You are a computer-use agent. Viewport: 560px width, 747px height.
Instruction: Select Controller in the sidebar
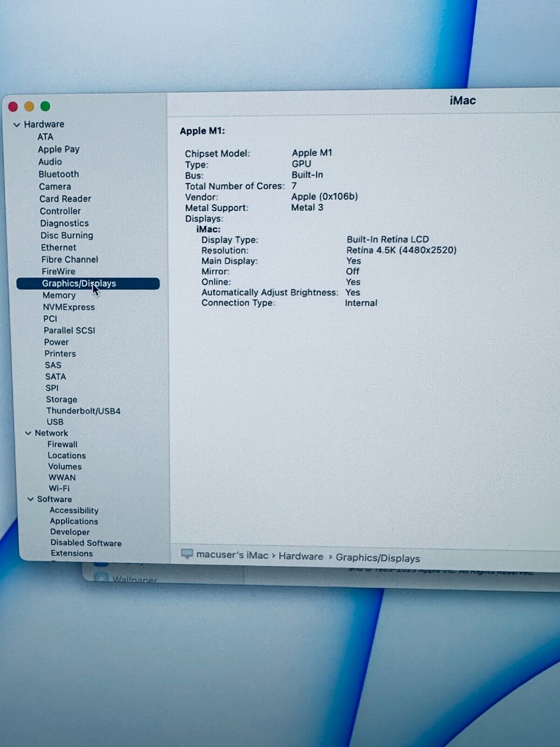coord(60,211)
